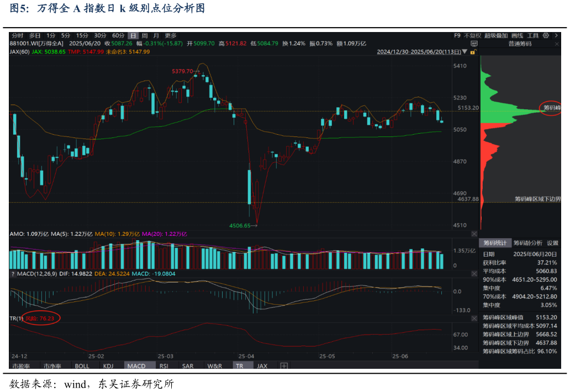Close the AMO volume sub-chart

click(x=473, y=234)
